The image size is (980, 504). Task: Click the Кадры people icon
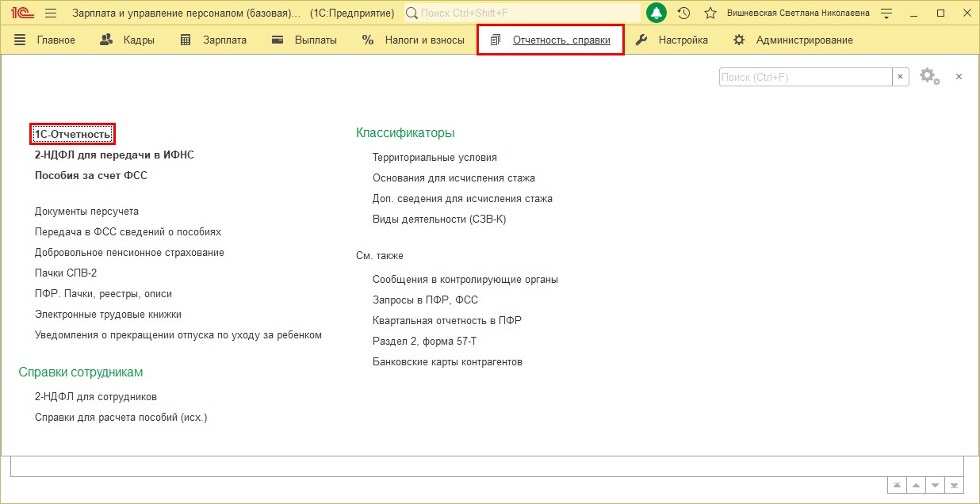click(106, 40)
